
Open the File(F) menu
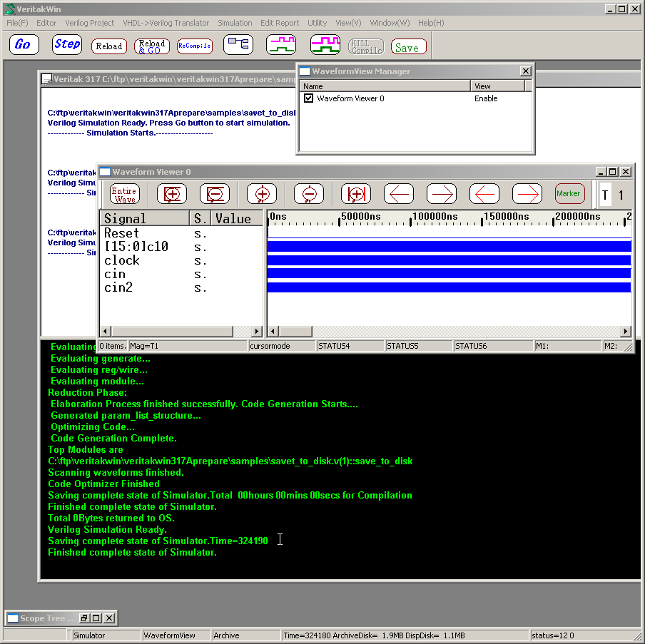point(17,23)
